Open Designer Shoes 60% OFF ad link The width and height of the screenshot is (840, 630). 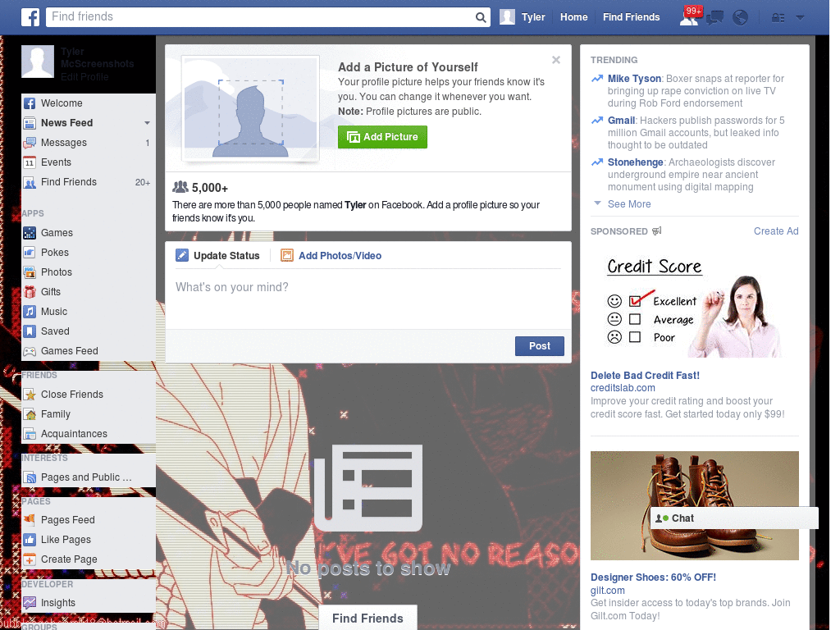[653, 577]
